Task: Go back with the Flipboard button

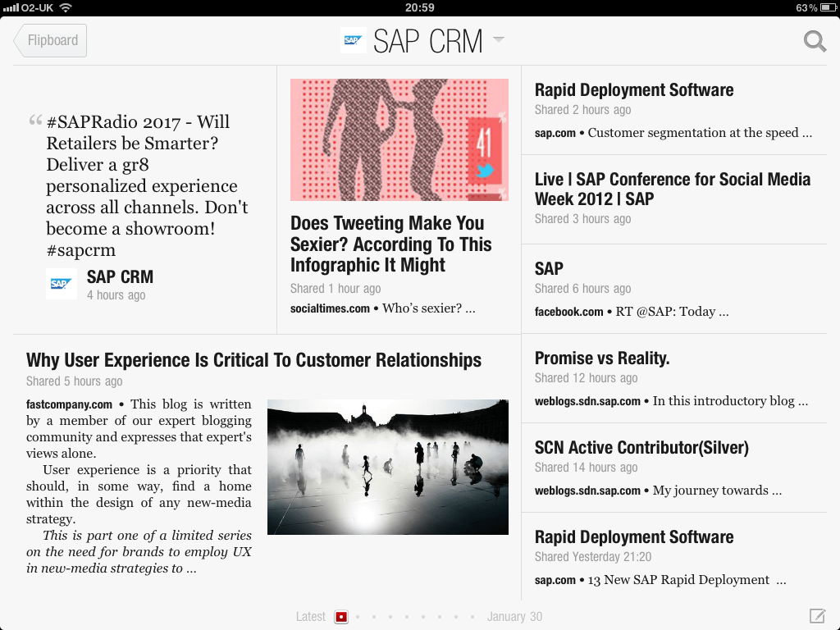Action: tap(50, 41)
